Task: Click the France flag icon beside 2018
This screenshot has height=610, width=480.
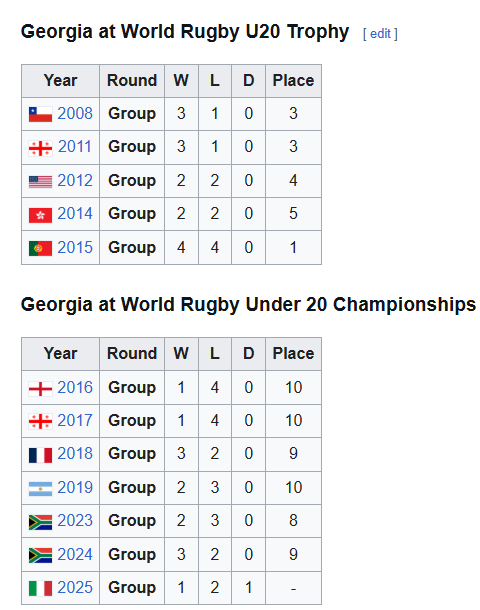Action: [40, 455]
